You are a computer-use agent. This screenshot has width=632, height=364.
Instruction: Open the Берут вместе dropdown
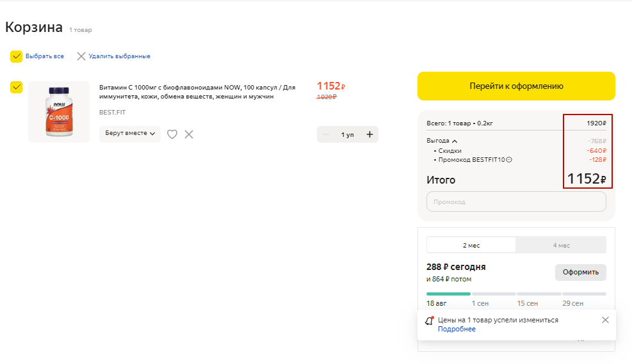click(130, 134)
